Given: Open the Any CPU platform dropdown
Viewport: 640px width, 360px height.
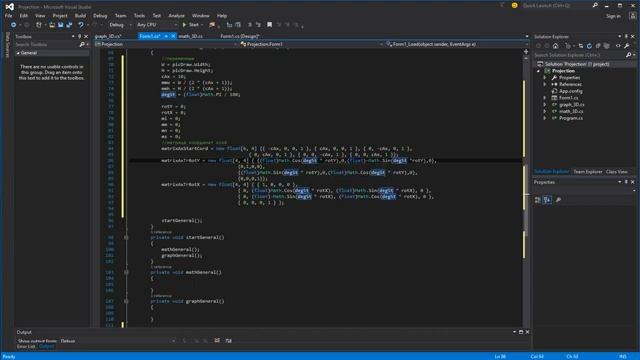Looking at the screenshot, I should (157, 25).
